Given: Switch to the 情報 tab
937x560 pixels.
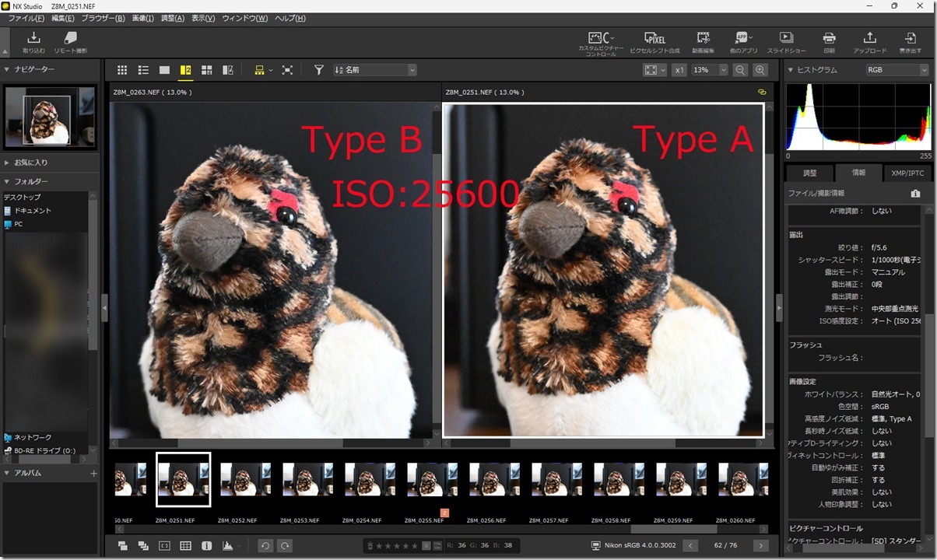Looking at the screenshot, I should click(x=858, y=173).
